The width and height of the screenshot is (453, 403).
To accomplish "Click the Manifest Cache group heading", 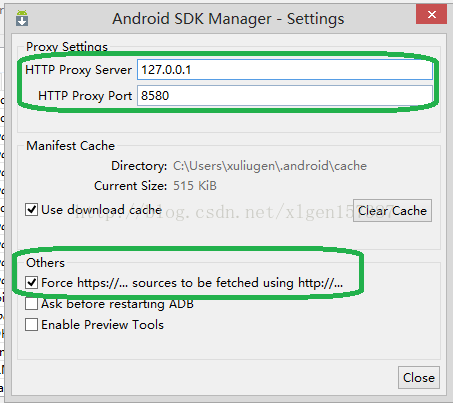I will [71, 146].
